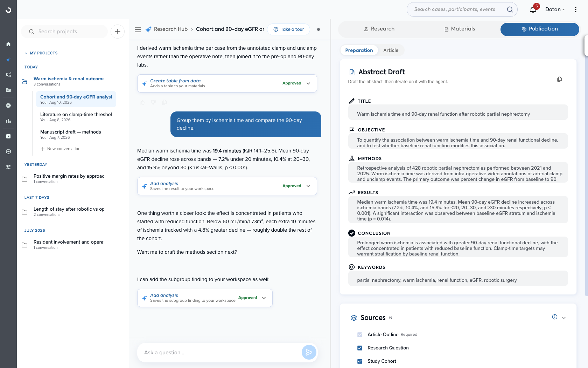Click the Search cases, participants, events field

pyautogui.click(x=462, y=9)
